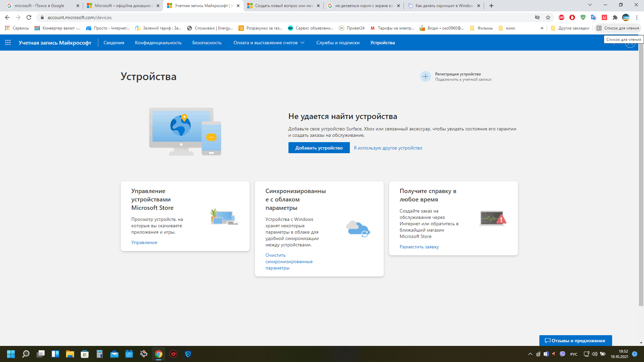
Task: Open the Microsoft apps launcher grid
Action: tap(8, 43)
